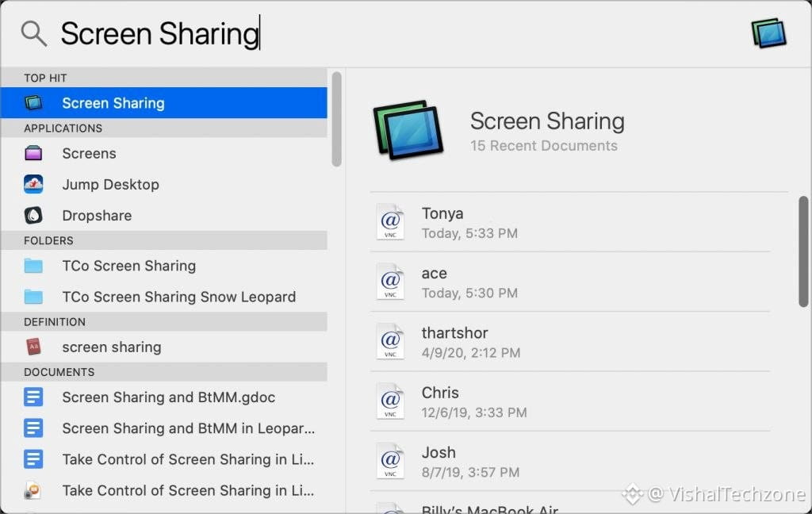Open the Josh recent connection

pos(569,461)
